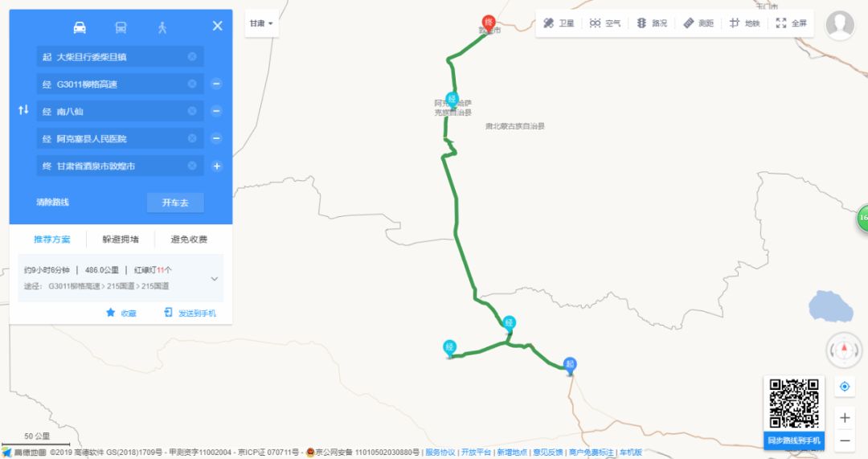
Task: Clear the 大柴旦行委柴旦镇 start field
Action: tap(191, 56)
